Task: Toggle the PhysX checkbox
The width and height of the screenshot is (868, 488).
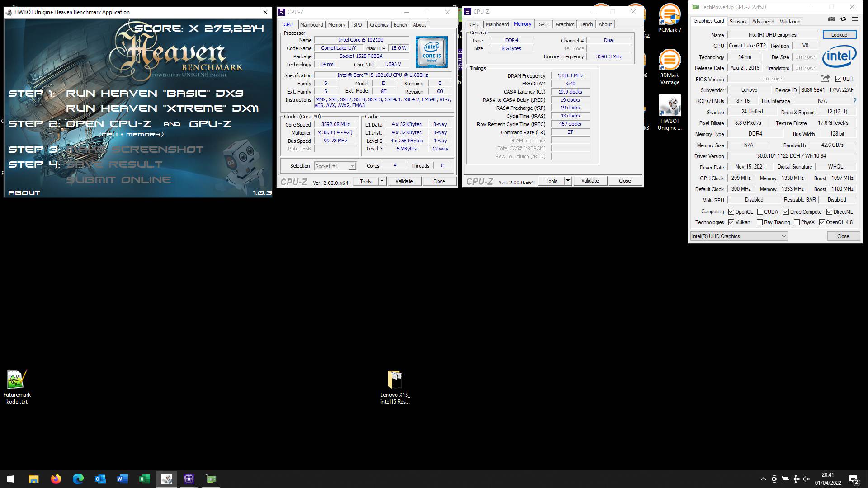Action: [x=797, y=222]
